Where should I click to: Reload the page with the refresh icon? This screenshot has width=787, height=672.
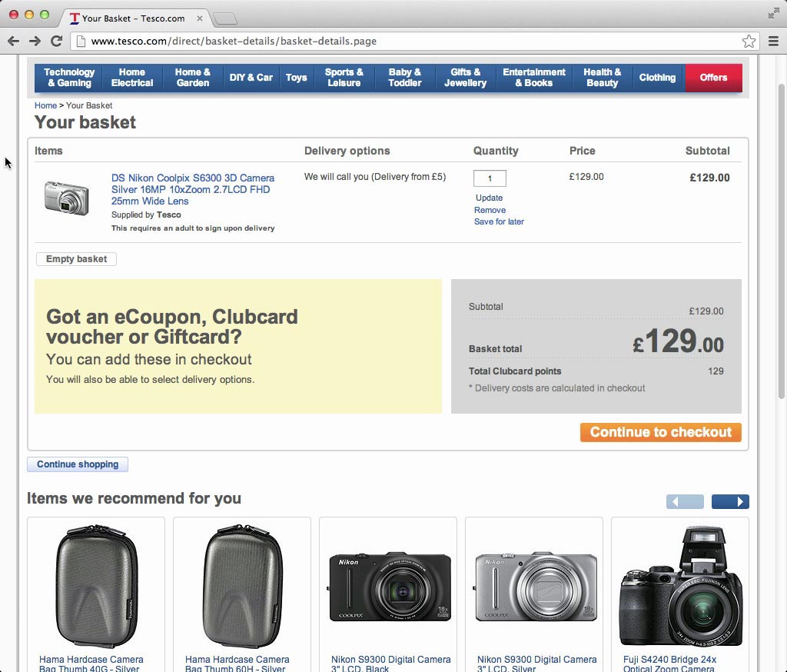click(x=56, y=42)
